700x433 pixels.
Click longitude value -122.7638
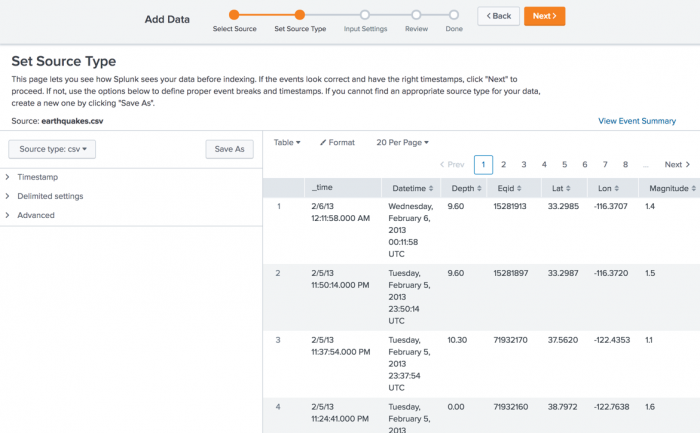[x=612, y=407]
